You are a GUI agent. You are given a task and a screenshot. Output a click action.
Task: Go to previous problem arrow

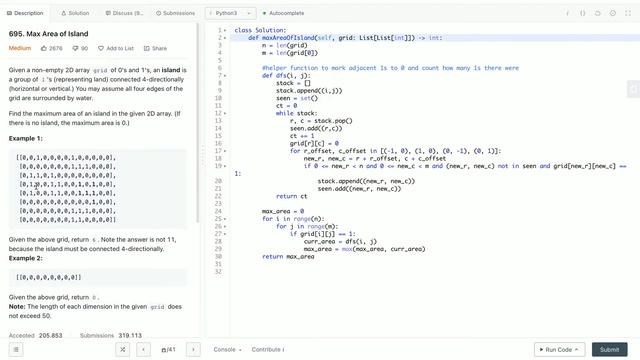(143, 349)
